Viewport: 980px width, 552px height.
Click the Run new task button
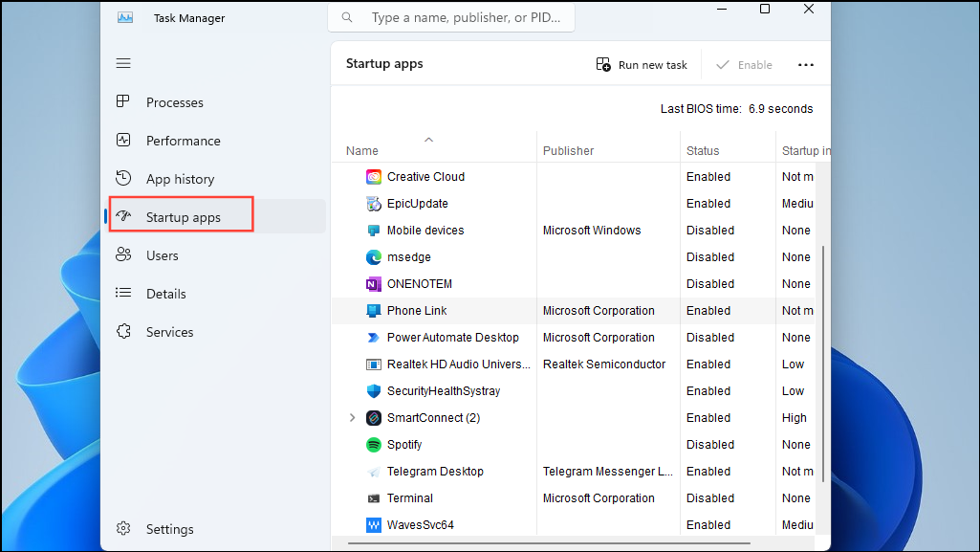point(642,64)
